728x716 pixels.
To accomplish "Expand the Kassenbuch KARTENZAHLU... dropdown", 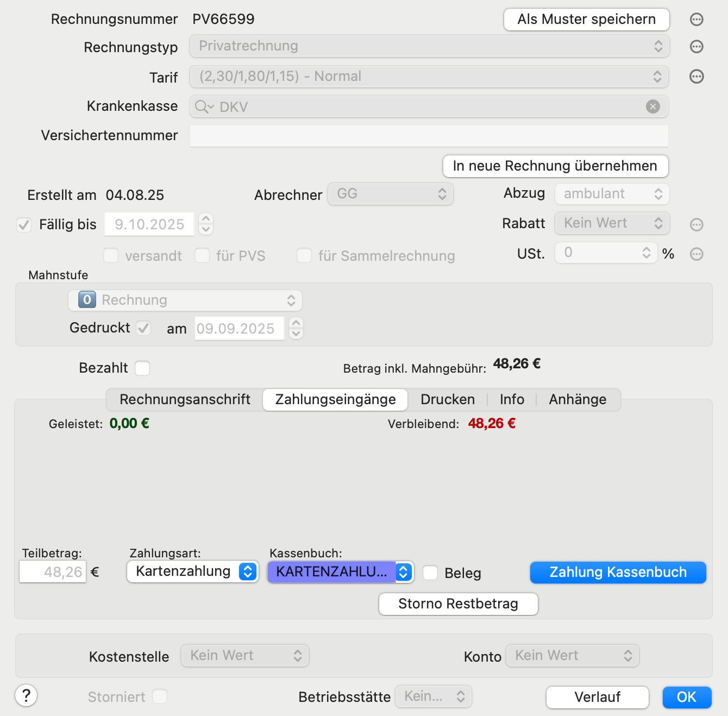I will pos(341,572).
